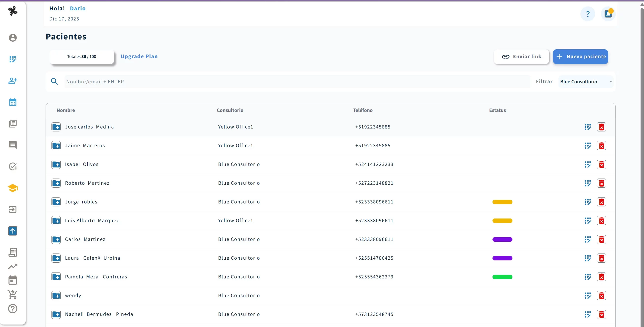Open the notifications bell icon

[608, 14]
